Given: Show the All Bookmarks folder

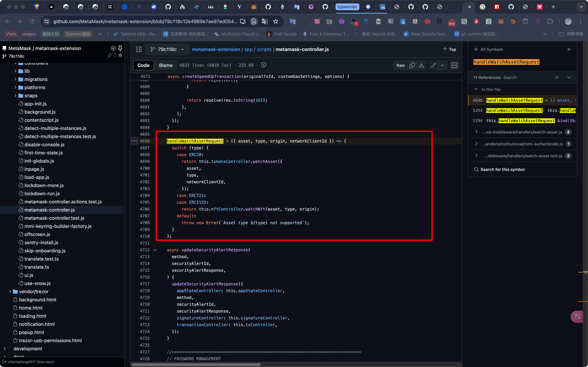Looking at the screenshot, I should click(571, 34).
